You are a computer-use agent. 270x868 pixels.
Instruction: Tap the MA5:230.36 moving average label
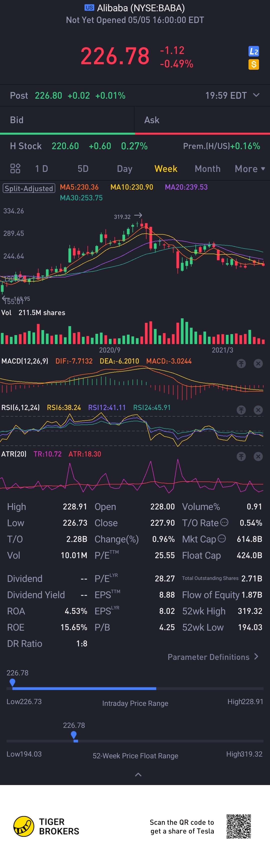[x=79, y=187]
